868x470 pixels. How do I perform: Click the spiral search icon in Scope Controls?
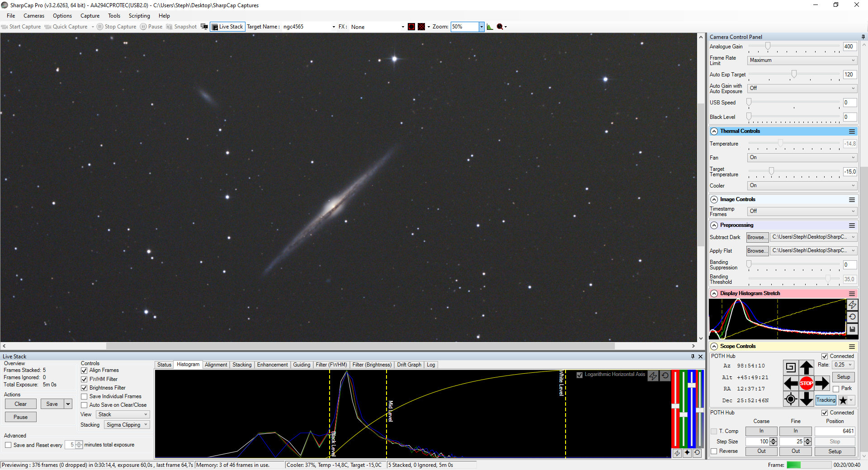point(790,367)
